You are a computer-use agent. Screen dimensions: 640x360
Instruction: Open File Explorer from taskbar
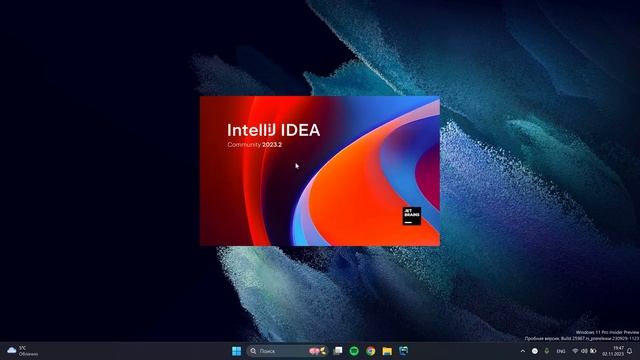pyautogui.click(x=387, y=351)
